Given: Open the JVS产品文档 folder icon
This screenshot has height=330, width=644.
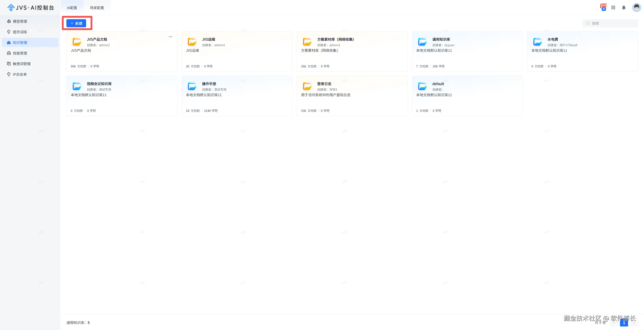Looking at the screenshot, I should click(x=77, y=42).
